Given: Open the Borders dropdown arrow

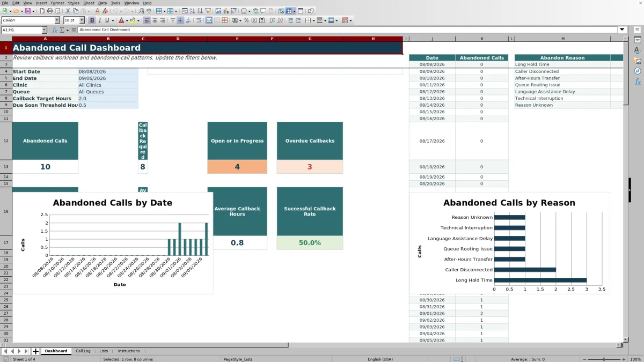Looking at the screenshot, I should [313, 20].
